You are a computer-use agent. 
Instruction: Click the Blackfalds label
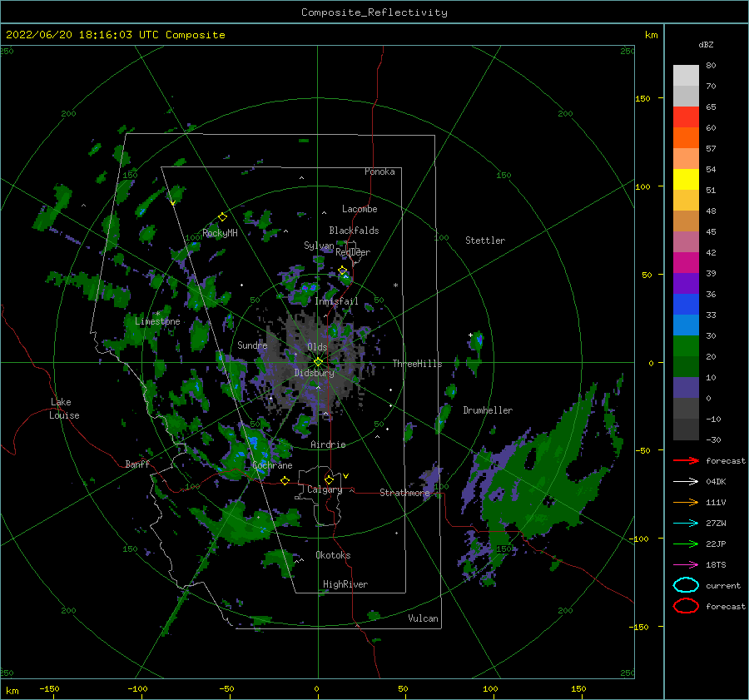click(x=354, y=231)
